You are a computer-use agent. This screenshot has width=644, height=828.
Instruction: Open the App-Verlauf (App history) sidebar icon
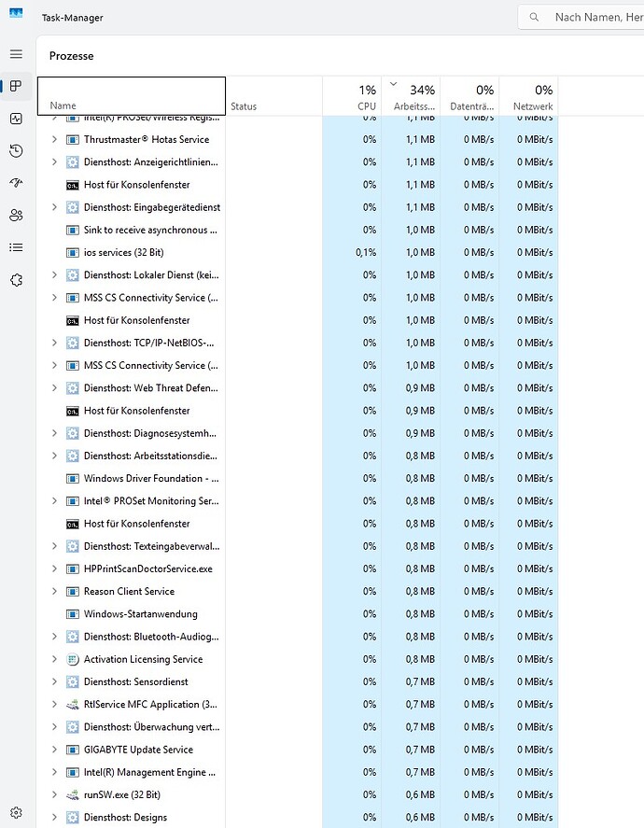[16, 151]
